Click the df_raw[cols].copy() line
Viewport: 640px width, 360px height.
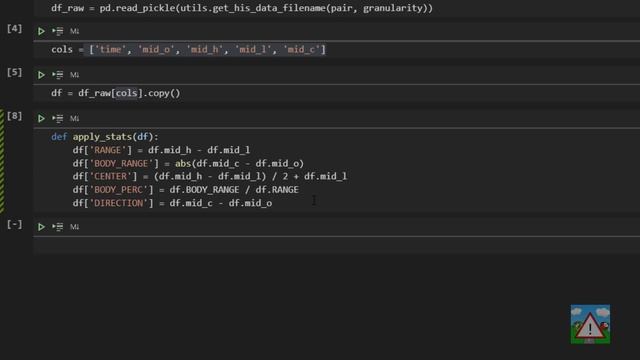[x=116, y=93]
